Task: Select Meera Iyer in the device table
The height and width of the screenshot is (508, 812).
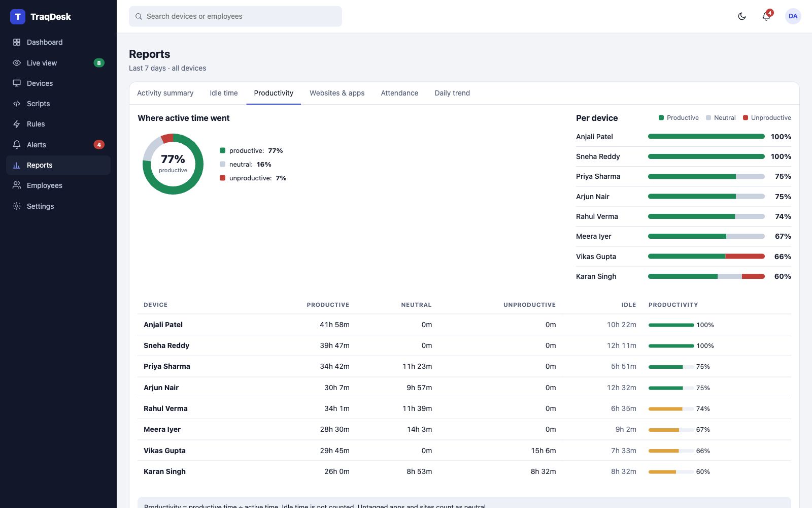Action: pyautogui.click(x=162, y=429)
